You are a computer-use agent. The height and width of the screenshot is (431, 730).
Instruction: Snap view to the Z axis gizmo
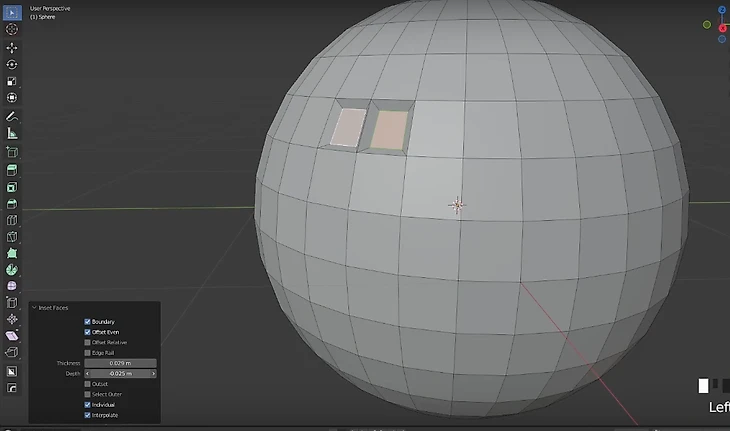point(721,10)
